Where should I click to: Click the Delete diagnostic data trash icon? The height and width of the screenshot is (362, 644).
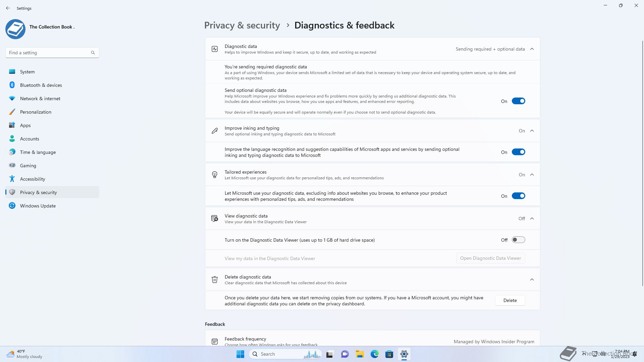pyautogui.click(x=215, y=280)
